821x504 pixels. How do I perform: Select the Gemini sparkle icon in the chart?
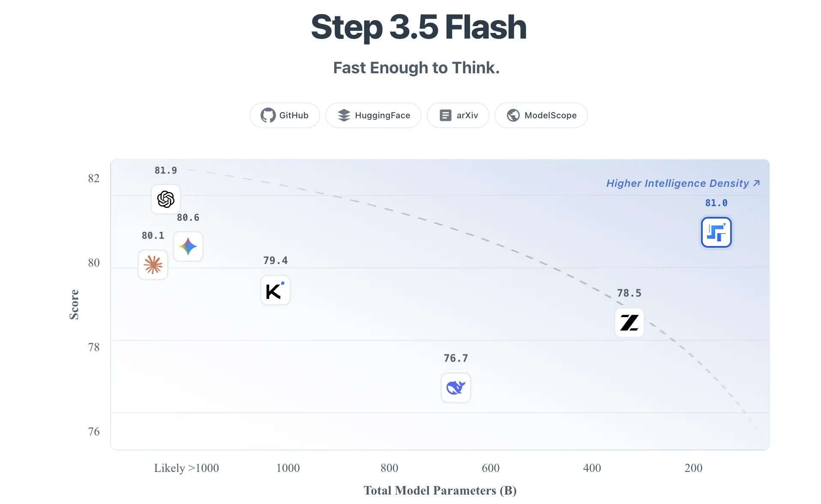point(188,246)
